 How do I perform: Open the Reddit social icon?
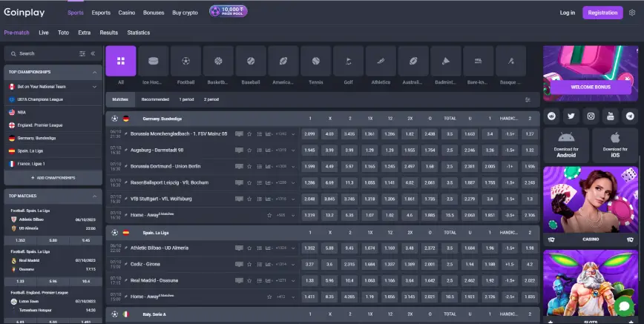click(x=551, y=116)
